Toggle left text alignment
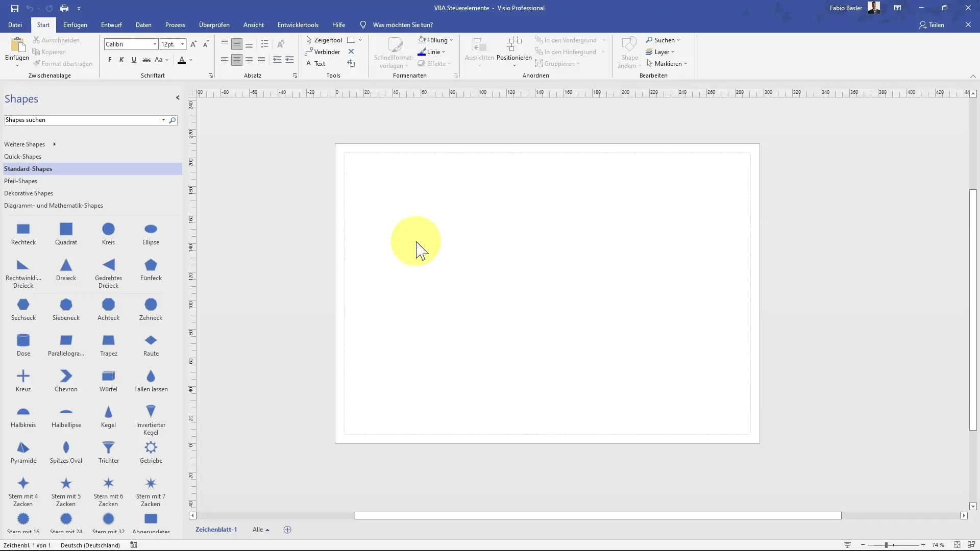980x551 pixels. tap(225, 60)
